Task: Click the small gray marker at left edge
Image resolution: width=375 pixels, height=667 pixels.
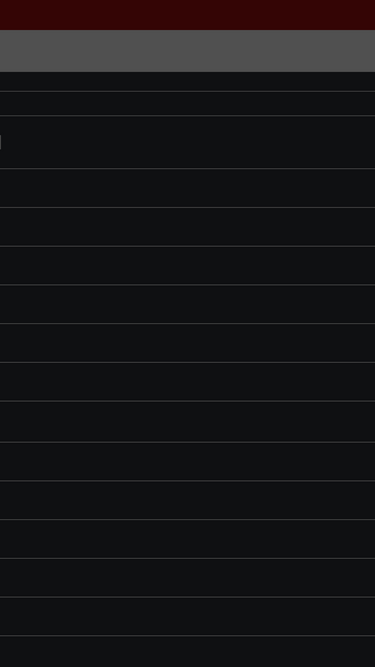Action: click(x=0, y=142)
